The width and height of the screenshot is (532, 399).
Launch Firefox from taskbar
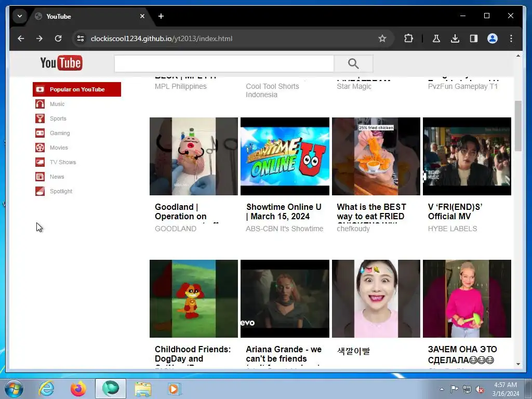pyautogui.click(x=78, y=389)
